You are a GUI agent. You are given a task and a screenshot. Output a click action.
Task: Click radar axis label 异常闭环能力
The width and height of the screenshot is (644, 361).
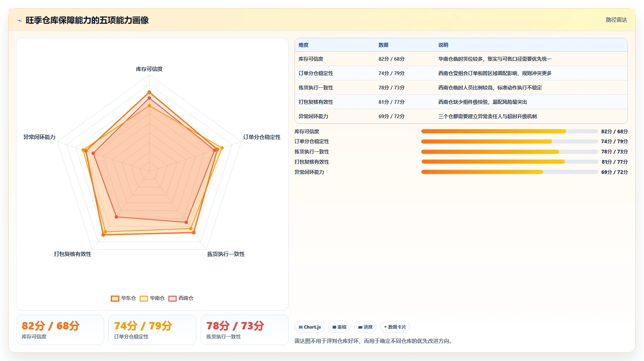click(x=39, y=137)
